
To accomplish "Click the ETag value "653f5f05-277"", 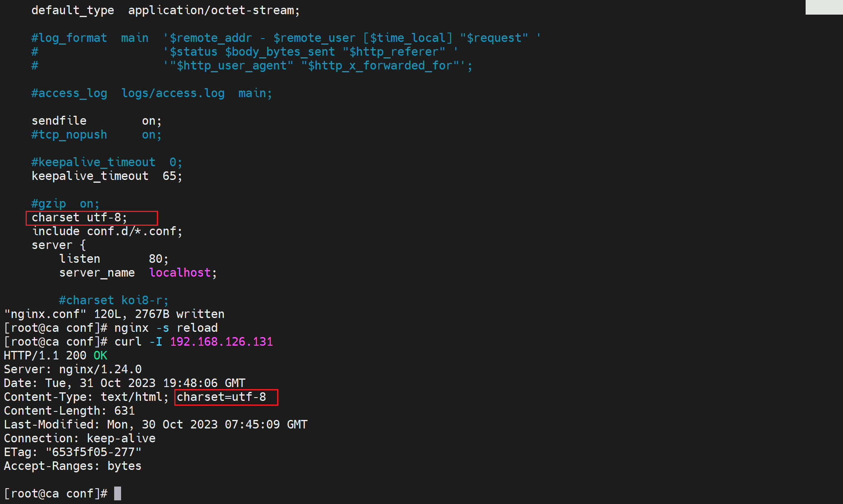I will [93, 452].
